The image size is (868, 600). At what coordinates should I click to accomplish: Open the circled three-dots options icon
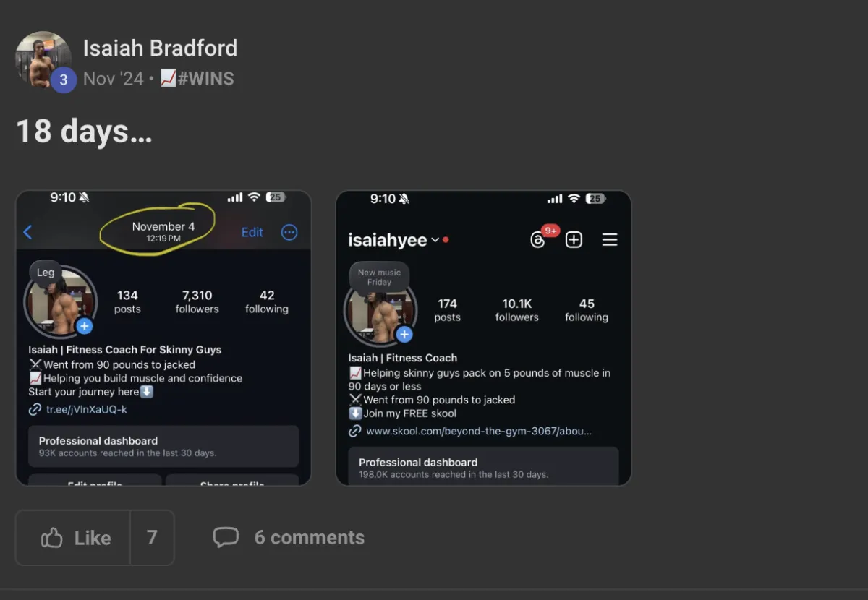(289, 232)
